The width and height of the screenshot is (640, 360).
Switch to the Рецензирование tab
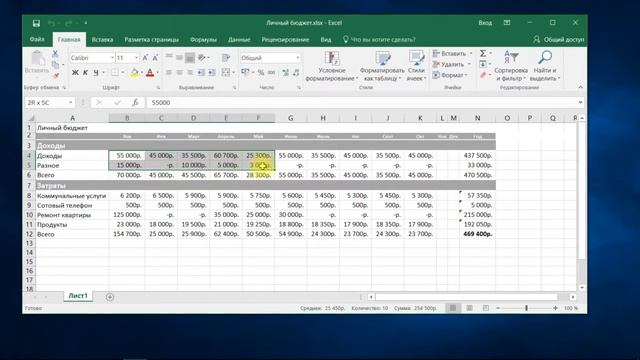[x=285, y=40]
